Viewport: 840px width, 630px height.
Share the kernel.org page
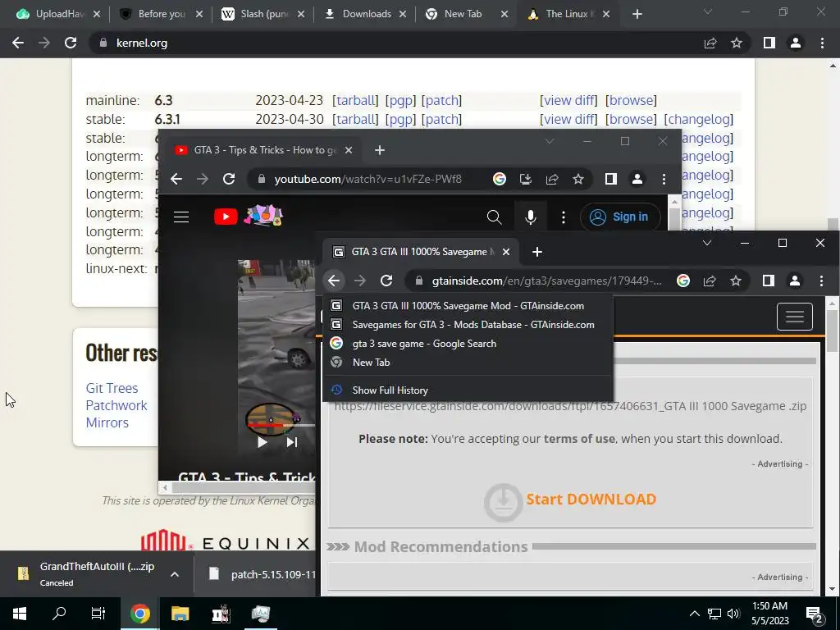(x=710, y=43)
